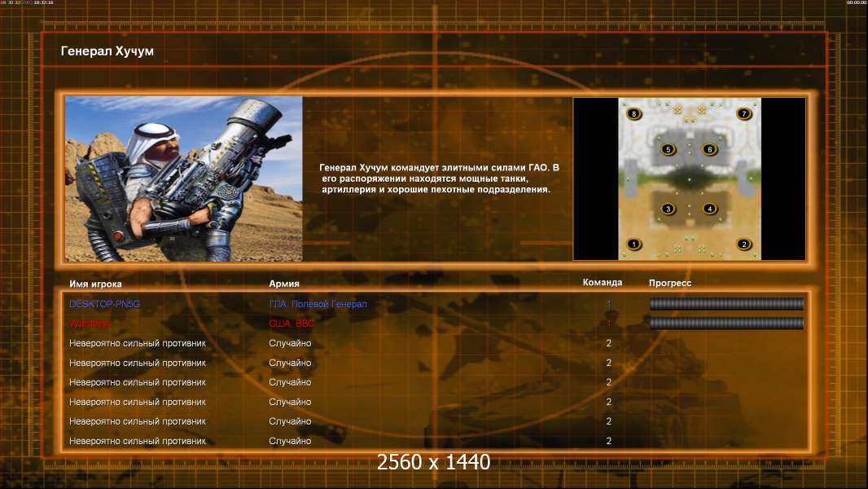
Task: Click the clock readout 18:32:16 at the top-left
Action: 44,2
